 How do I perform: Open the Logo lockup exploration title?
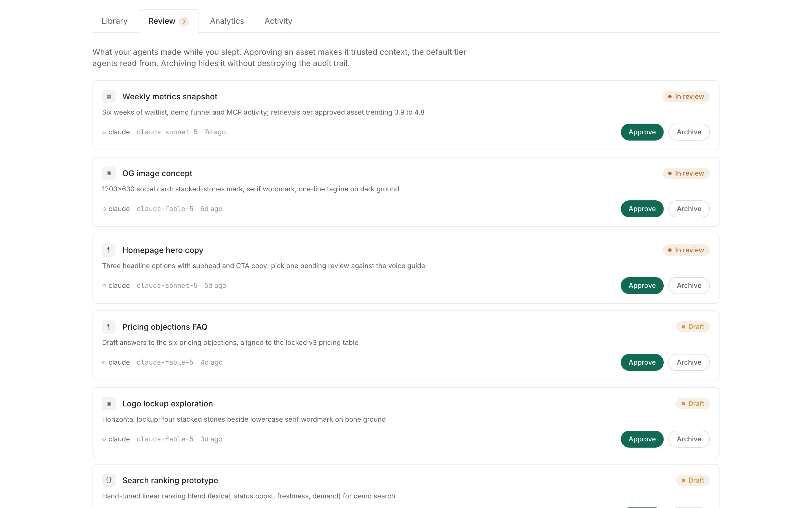(167, 404)
